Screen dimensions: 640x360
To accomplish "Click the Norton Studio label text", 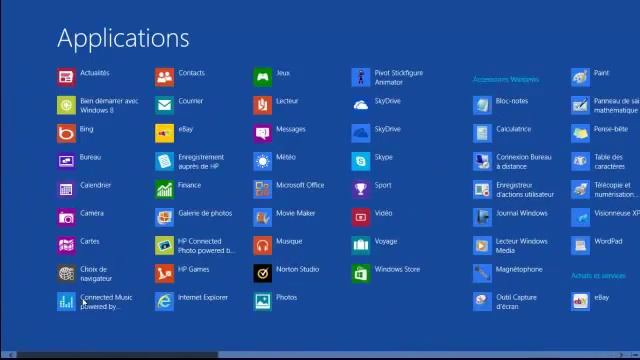I will pos(298,269).
